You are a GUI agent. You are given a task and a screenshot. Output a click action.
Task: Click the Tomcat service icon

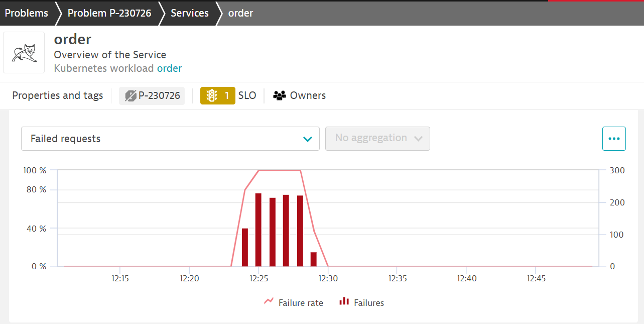24,53
